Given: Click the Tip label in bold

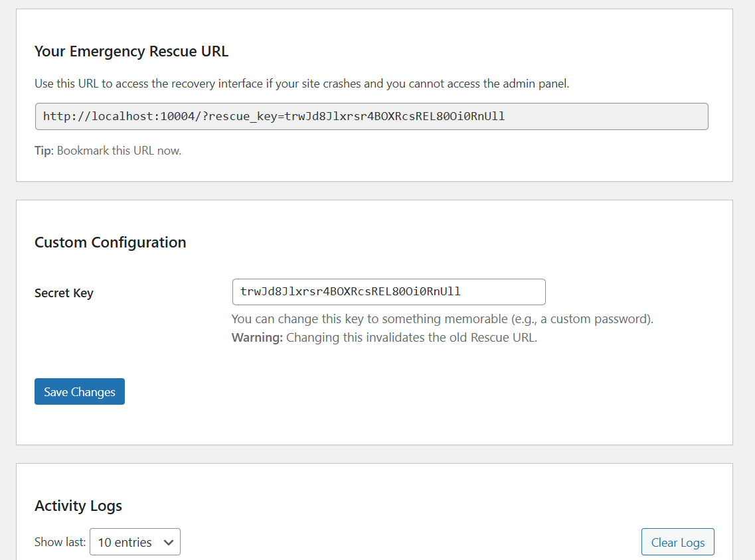Looking at the screenshot, I should (42, 151).
